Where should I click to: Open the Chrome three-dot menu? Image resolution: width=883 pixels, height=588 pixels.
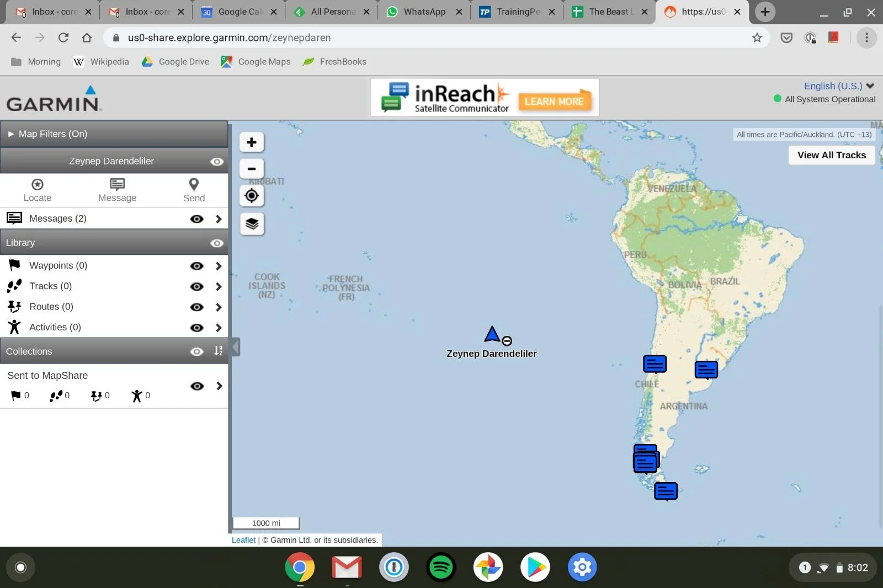point(866,38)
